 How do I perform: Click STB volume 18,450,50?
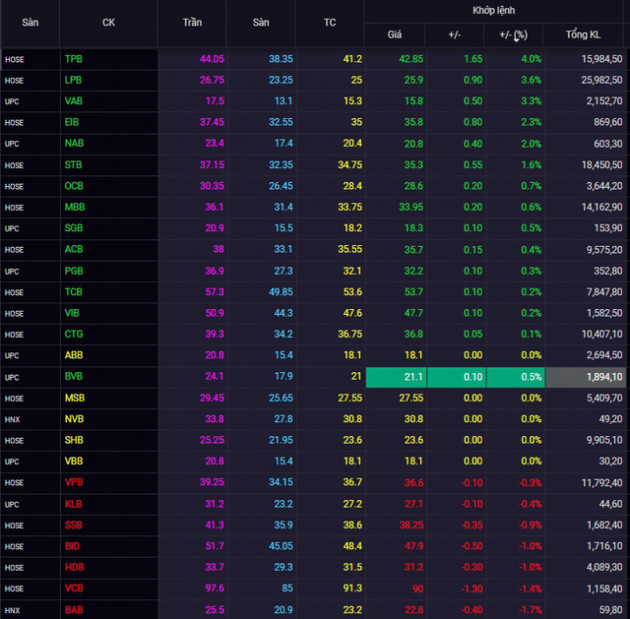point(601,165)
